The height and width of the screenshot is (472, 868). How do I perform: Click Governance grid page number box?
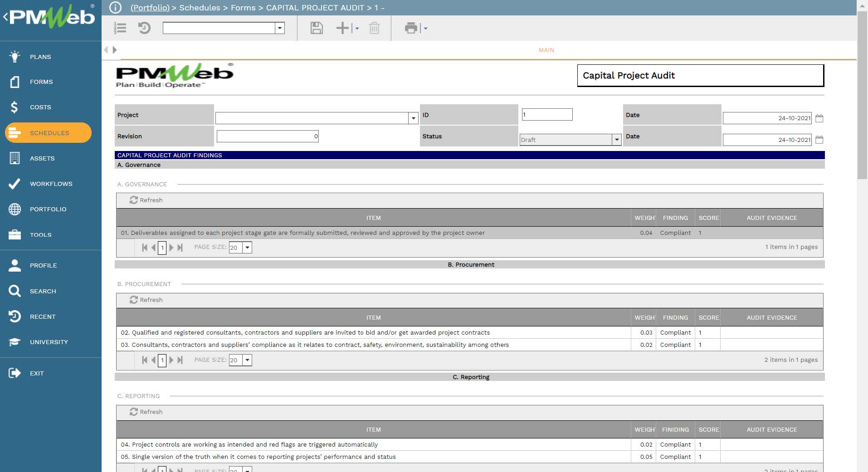(x=162, y=248)
